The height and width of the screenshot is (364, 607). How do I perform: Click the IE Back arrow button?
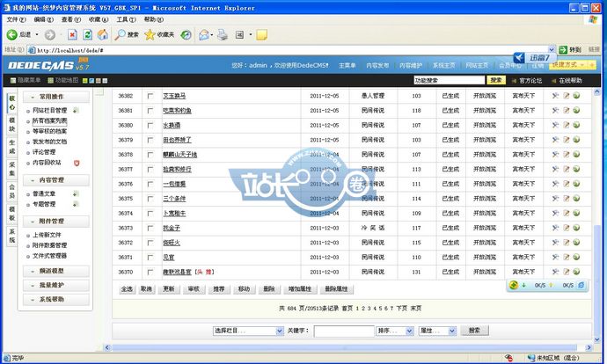pos(12,35)
